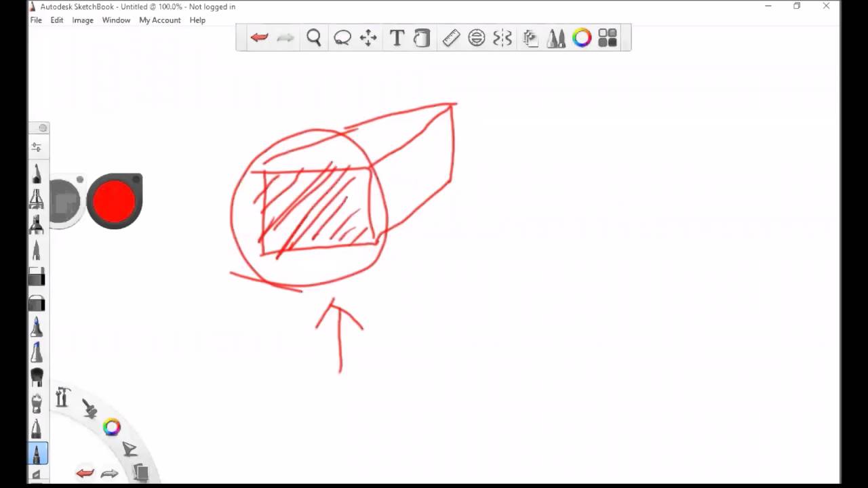Select the pencil brush in palette
The image size is (868, 488).
[37, 174]
